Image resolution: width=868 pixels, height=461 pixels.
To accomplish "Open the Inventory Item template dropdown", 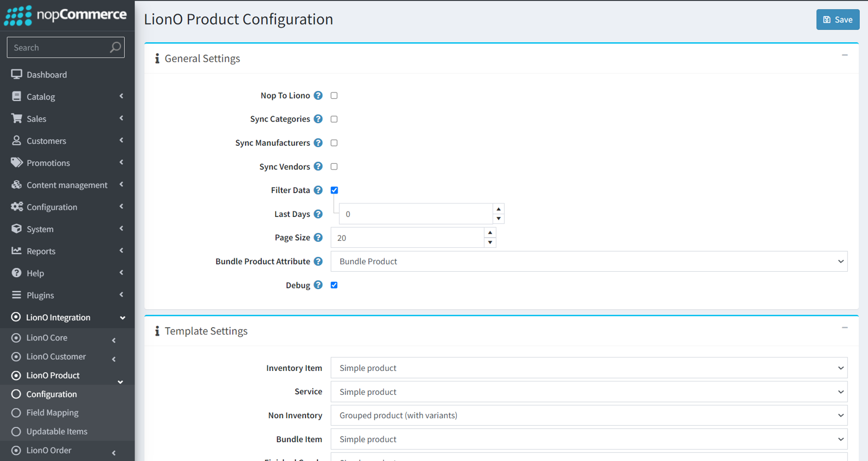I will point(589,368).
